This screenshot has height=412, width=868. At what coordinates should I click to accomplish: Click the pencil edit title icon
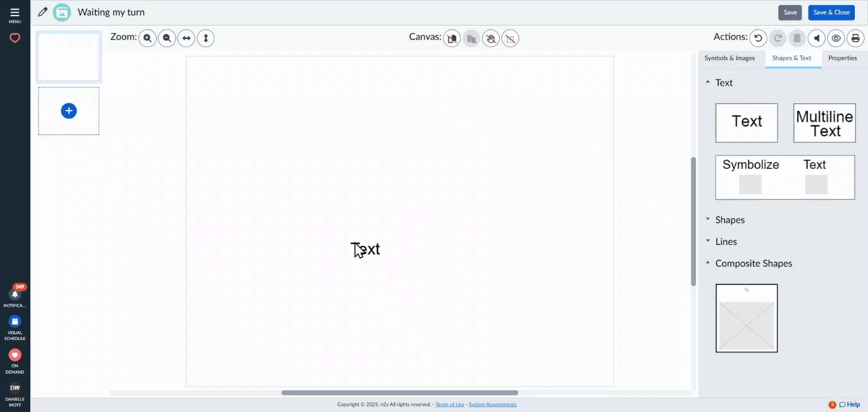(42, 12)
